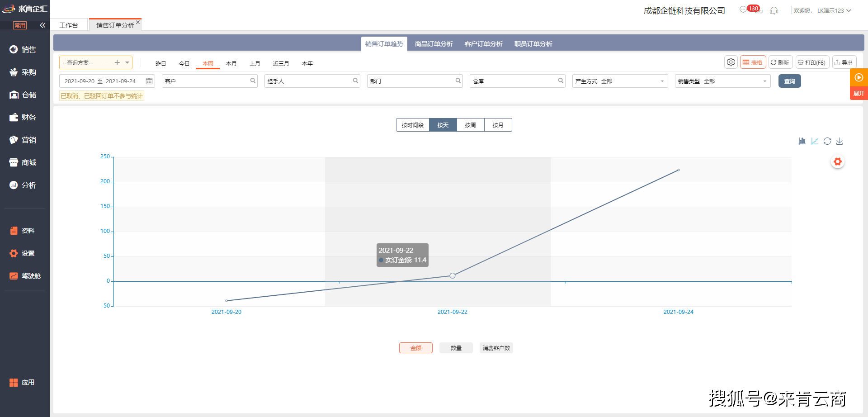Download the chart as image
This screenshot has width=868, height=417.
[840, 141]
